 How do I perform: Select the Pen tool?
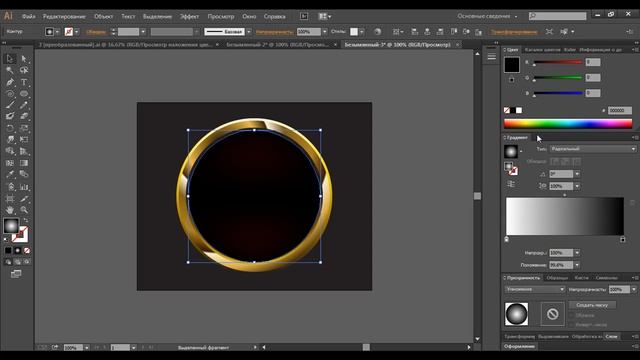[10, 82]
